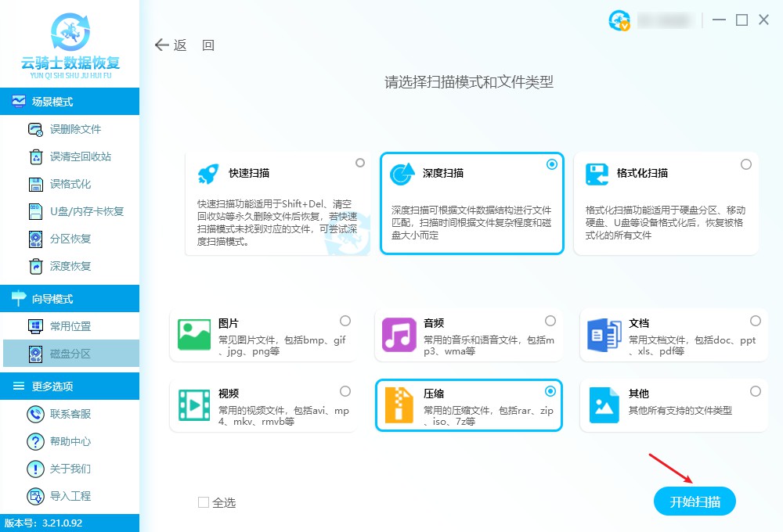Select the 图片 file type radio button
Image resolution: width=783 pixels, height=532 pixels.
point(345,321)
